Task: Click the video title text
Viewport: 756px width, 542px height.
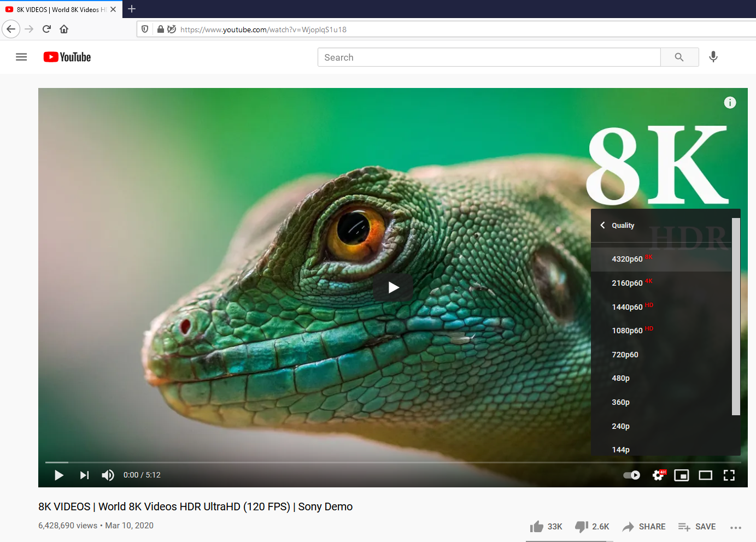Action: (x=196, y=506)
